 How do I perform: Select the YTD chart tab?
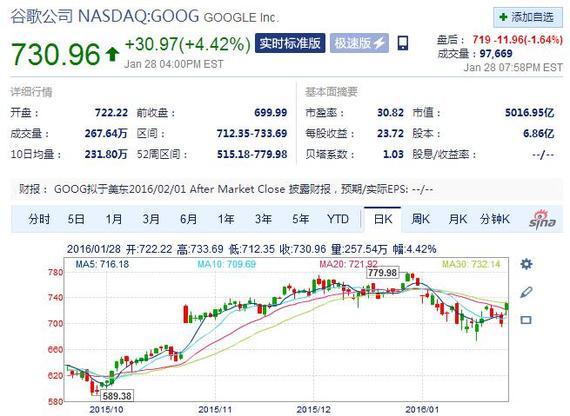[338, 219]
